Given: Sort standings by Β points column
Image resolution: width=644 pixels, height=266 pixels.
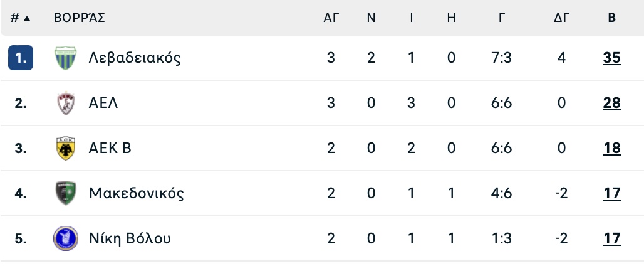Looking at the screenshot, I should 611,18.
